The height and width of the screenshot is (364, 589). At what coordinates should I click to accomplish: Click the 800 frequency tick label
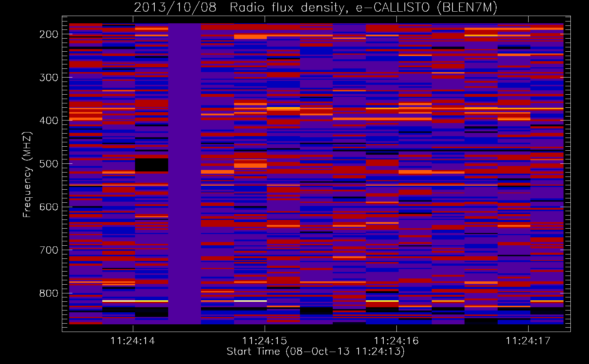coord(49,293)
